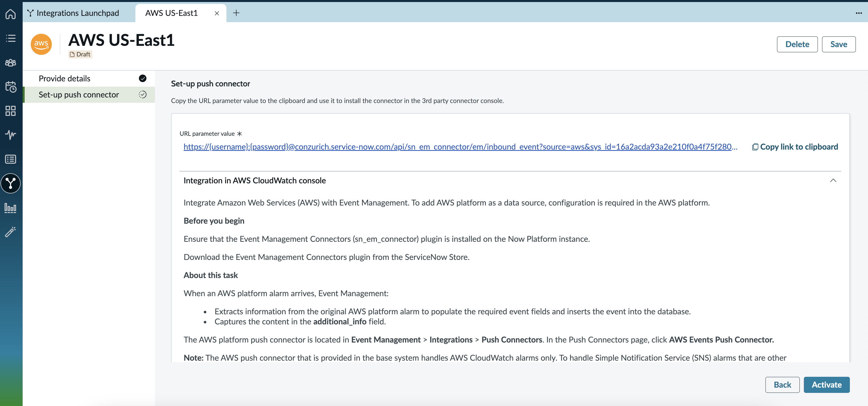Open the teams/people group icon
The width and height of the screenshot is (868, 406).
(x=11, y=62)
